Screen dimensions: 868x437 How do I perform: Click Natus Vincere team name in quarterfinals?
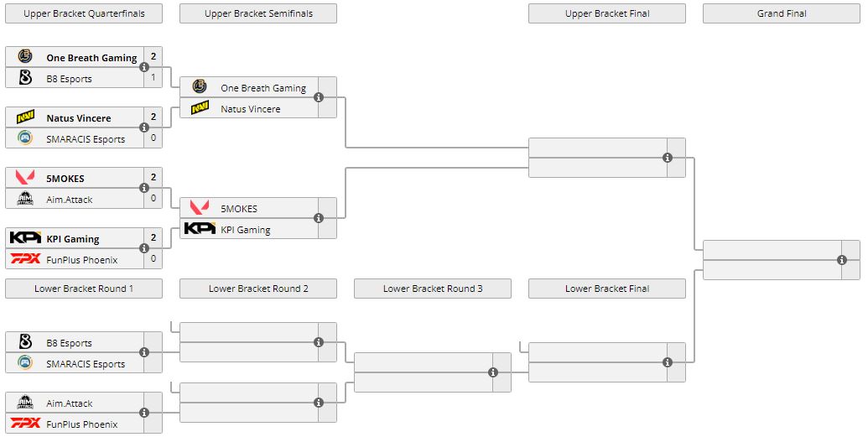[x=79, y=118]
